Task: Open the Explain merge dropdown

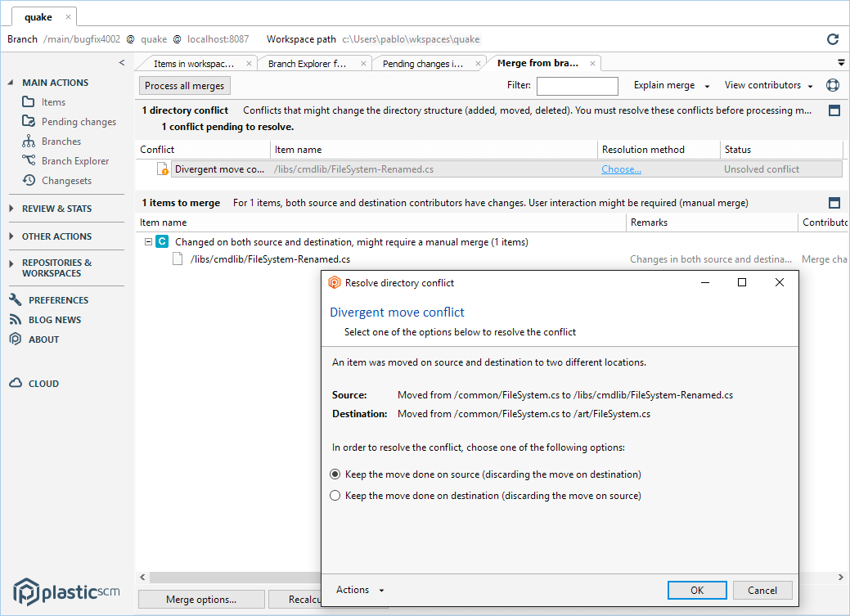Action: click(x=670, y=85)
